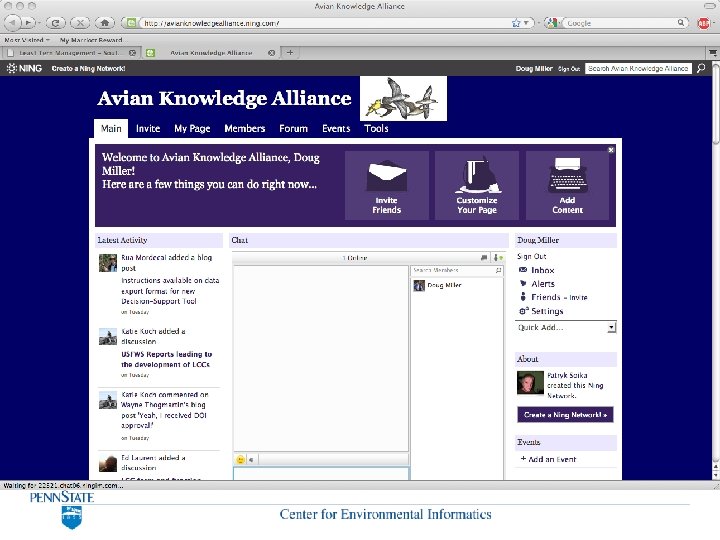This screenshot has height=540, width=720.
Task: Click the list all tabs button
Action: pyautogui.click(x=713, y=53)
